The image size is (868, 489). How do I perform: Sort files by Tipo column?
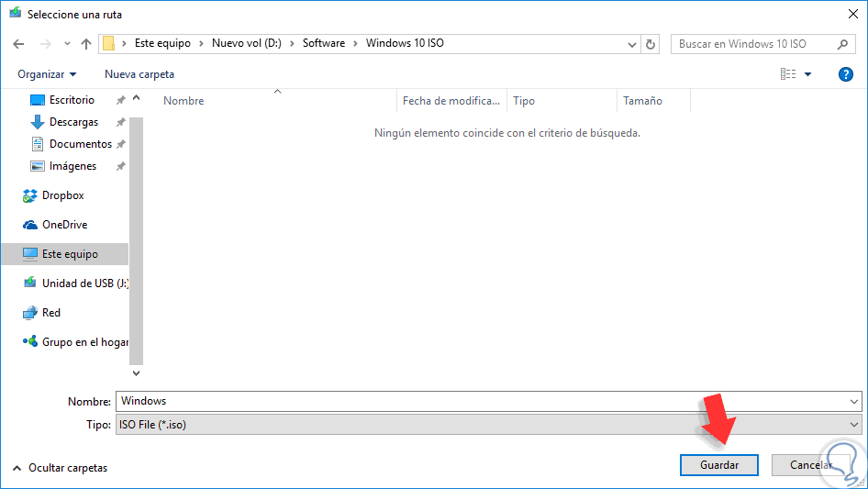tap(524, 101)
